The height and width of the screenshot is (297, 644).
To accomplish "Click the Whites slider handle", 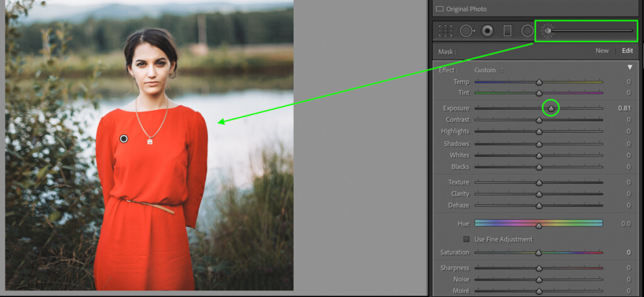I will coord(539,155).
